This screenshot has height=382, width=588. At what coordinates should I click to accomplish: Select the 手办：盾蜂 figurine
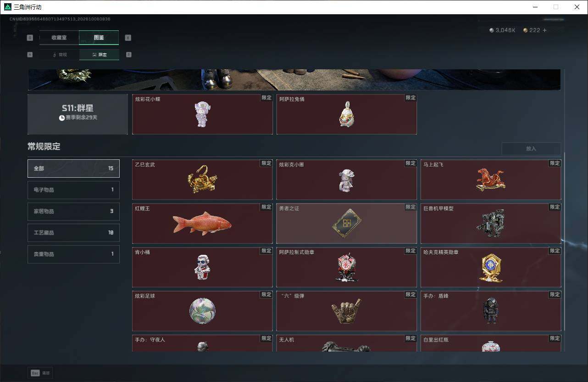[491, 311]
